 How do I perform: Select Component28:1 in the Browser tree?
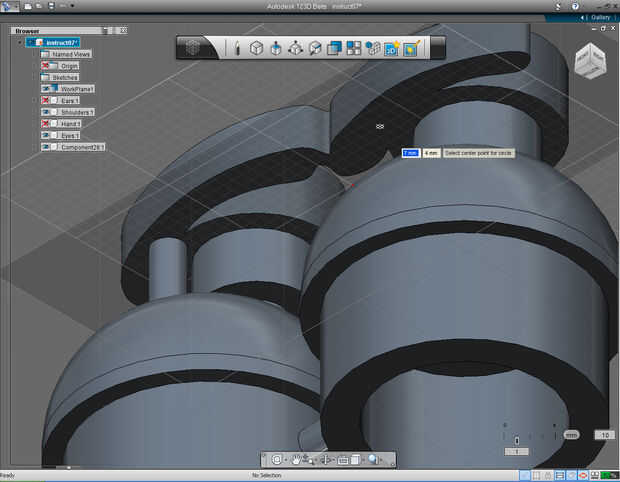(82, 147)
